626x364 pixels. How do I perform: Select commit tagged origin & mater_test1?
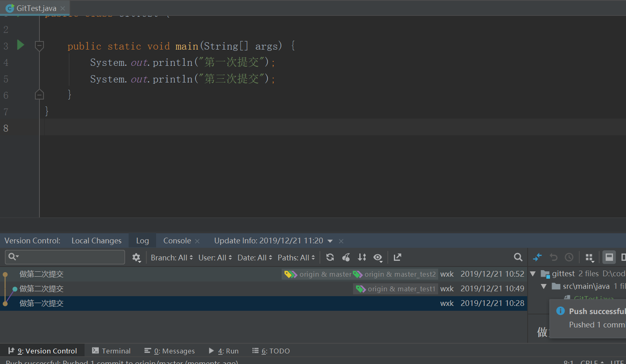pos(263,289)
